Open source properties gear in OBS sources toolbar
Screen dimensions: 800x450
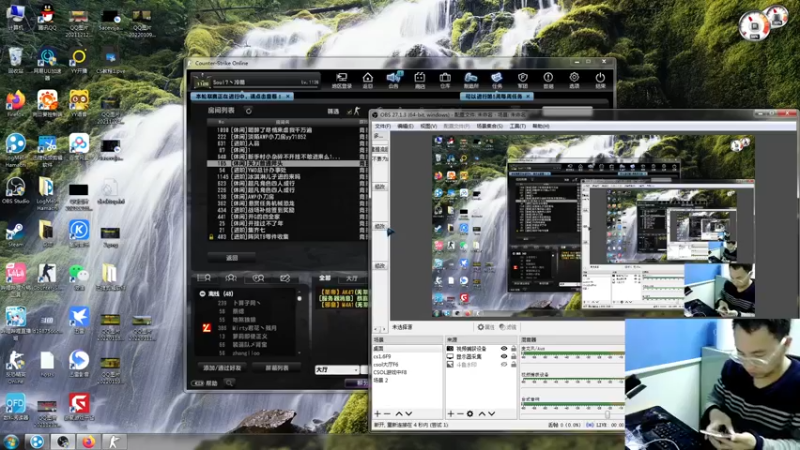(470, 414)
